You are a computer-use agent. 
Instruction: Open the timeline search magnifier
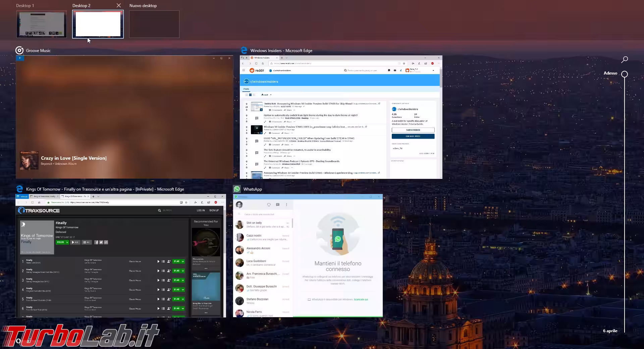[x=624, y=60]
